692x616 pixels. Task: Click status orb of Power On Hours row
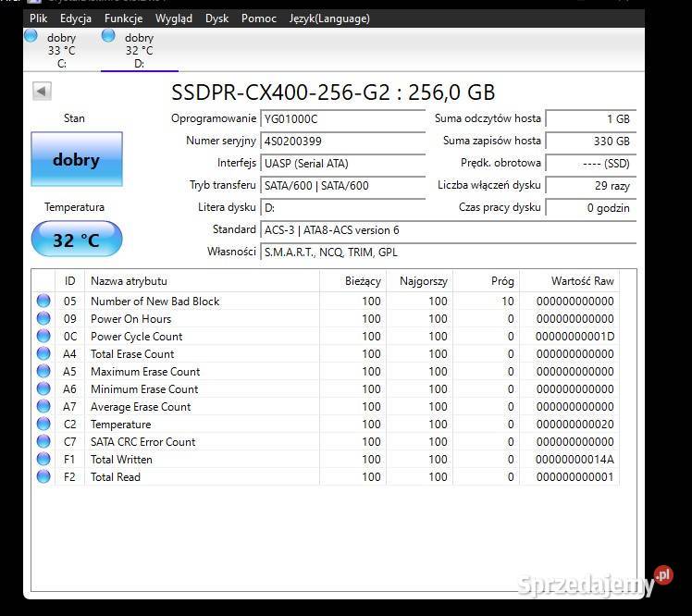tap(43, 318)
